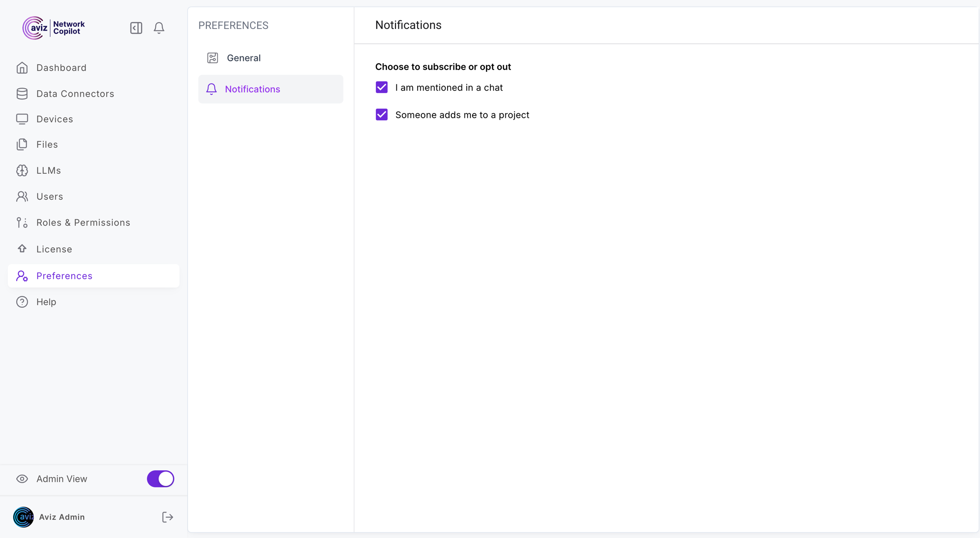Viewport: 980px width, 538px height.
Task: Navigate to License section
Action: pos(54,249)
